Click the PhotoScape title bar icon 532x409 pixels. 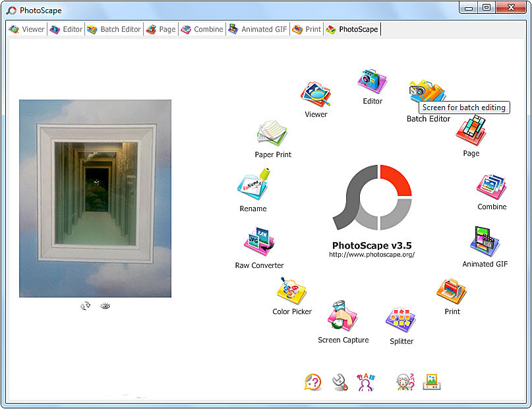(x=11, y=11)
